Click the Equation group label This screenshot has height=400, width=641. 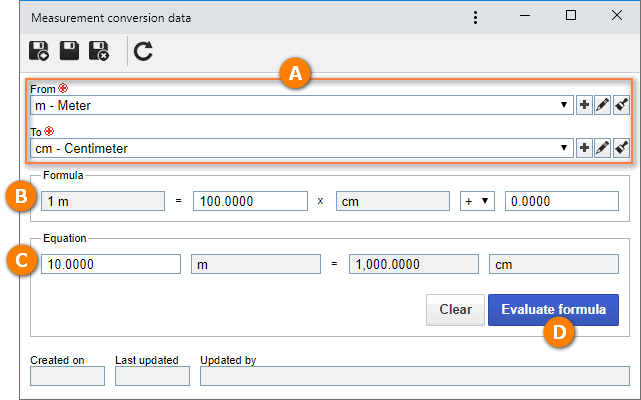[x=65, y=238]
